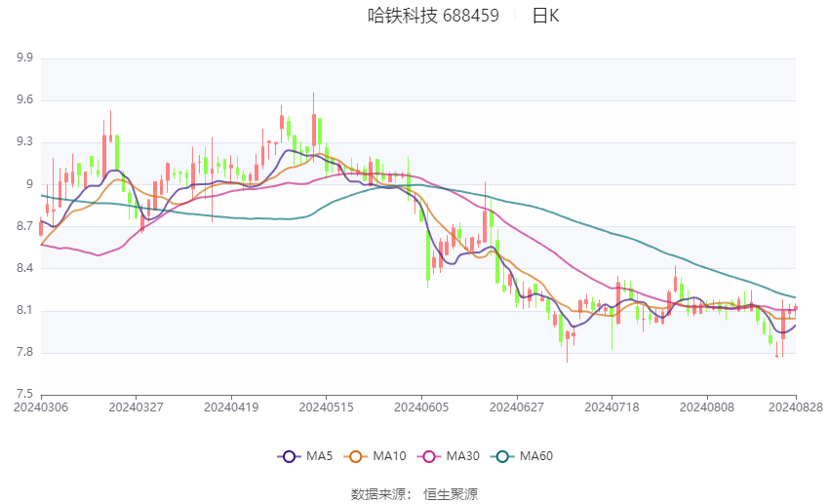
Task: Hide MA30 series via its label
Action: 462,456
